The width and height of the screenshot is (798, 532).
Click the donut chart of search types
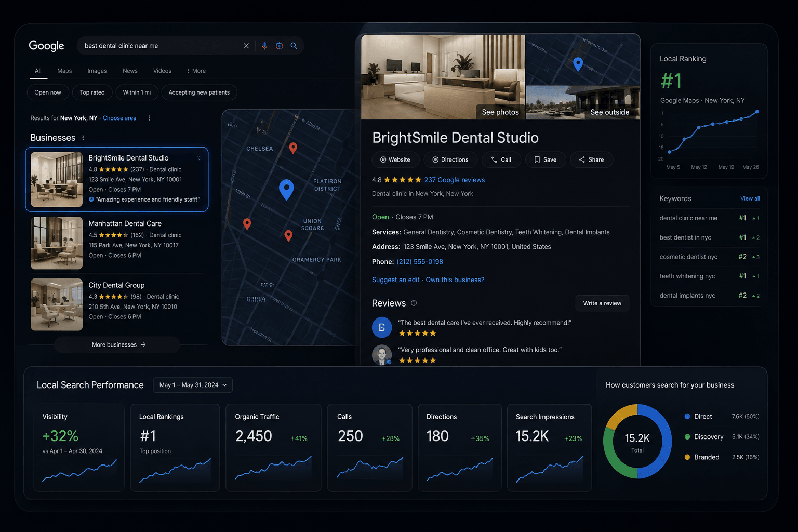(637, 441)
